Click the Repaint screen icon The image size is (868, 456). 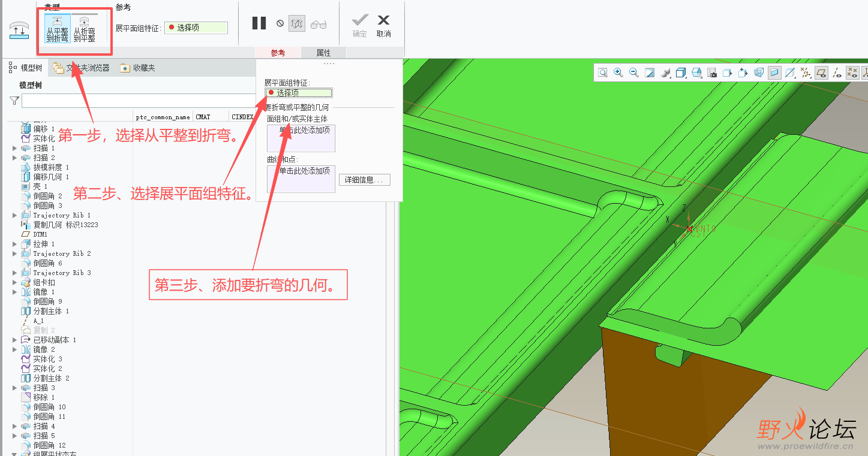pos(650,73)
